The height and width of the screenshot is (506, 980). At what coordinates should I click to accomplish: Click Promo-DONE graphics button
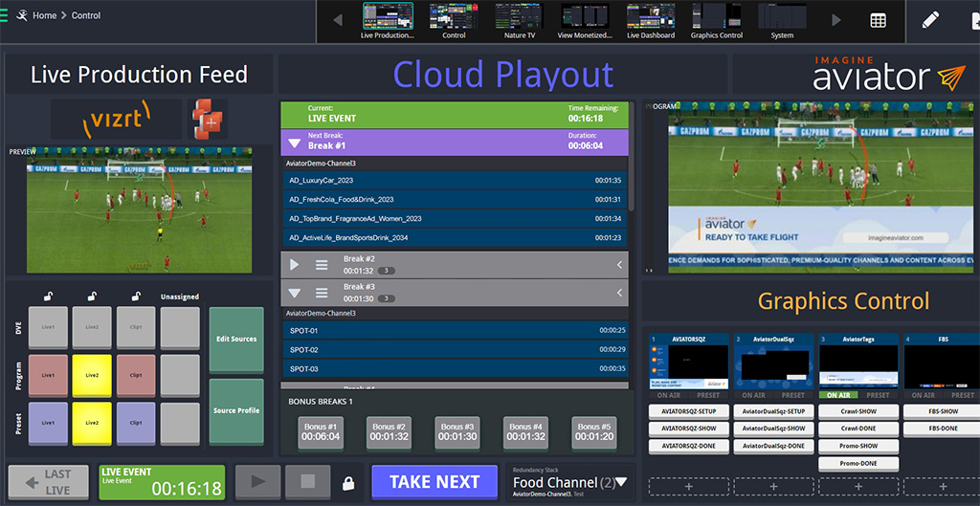(x=858, y=464)
